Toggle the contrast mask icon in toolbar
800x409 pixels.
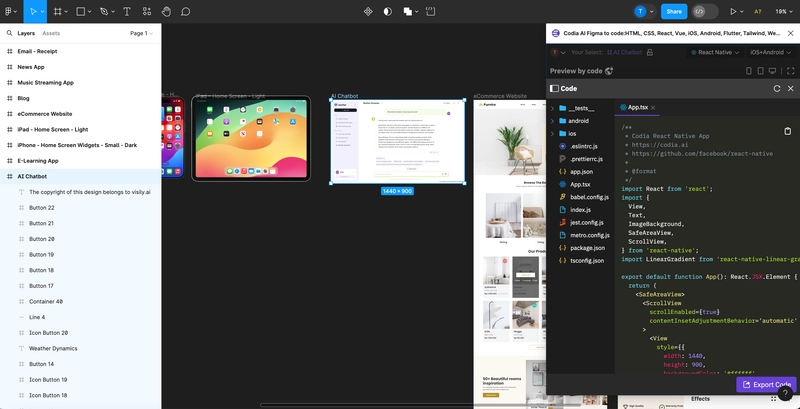coord(388,11)
